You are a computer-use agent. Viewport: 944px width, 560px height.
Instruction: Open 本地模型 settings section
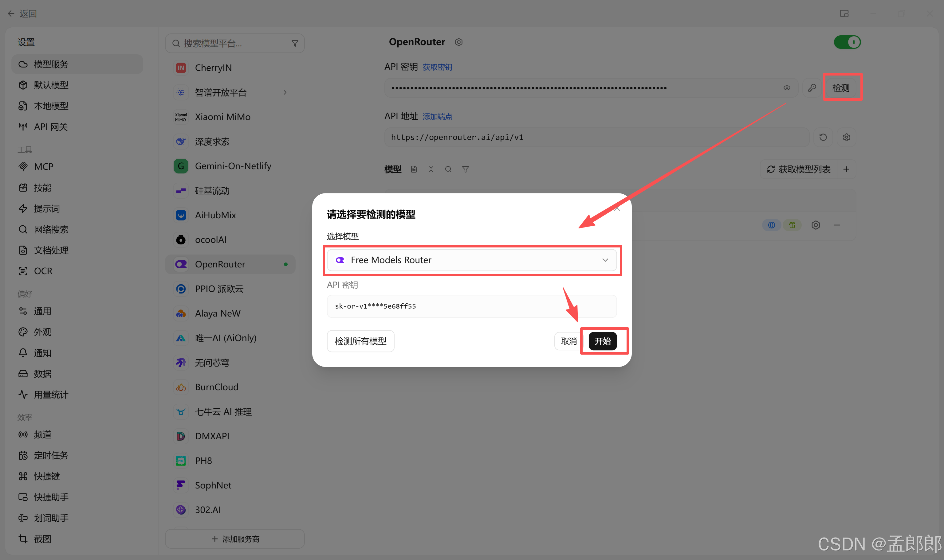(x=77, y=106)
